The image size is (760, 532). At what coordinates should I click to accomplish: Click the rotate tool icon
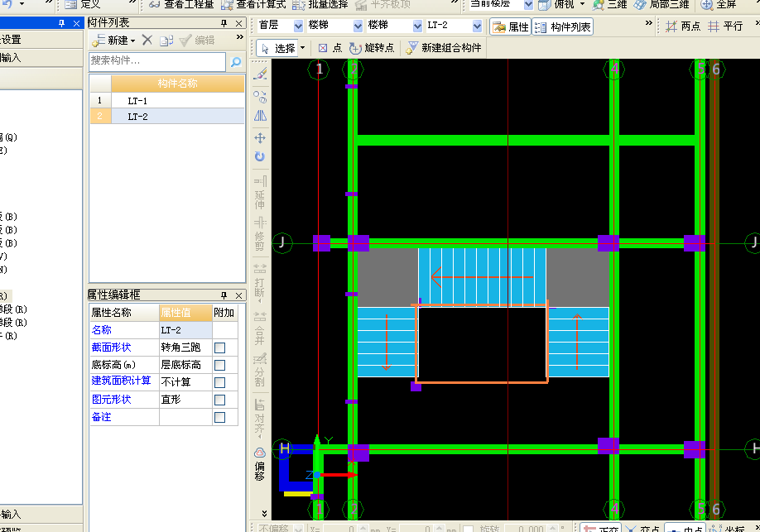(260, 156)
